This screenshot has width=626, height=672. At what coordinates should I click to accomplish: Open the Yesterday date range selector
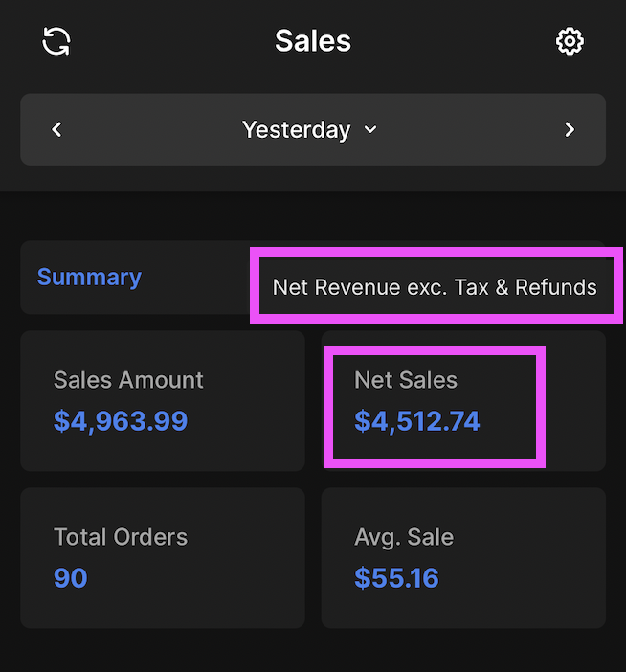pyautogui.click(x=297, y=129)
